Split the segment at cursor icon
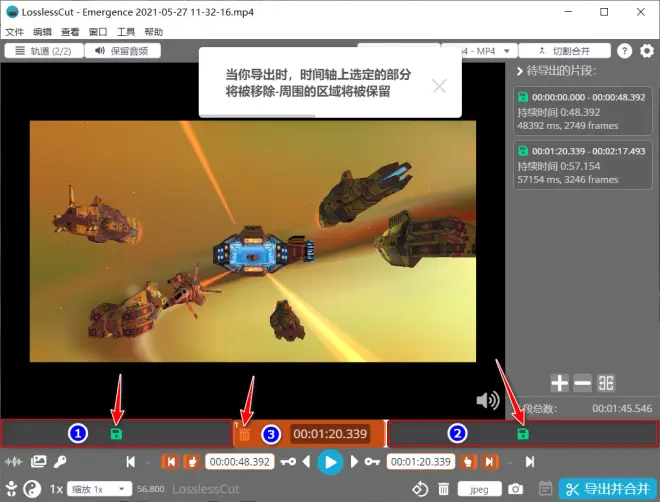 point(606,383)
